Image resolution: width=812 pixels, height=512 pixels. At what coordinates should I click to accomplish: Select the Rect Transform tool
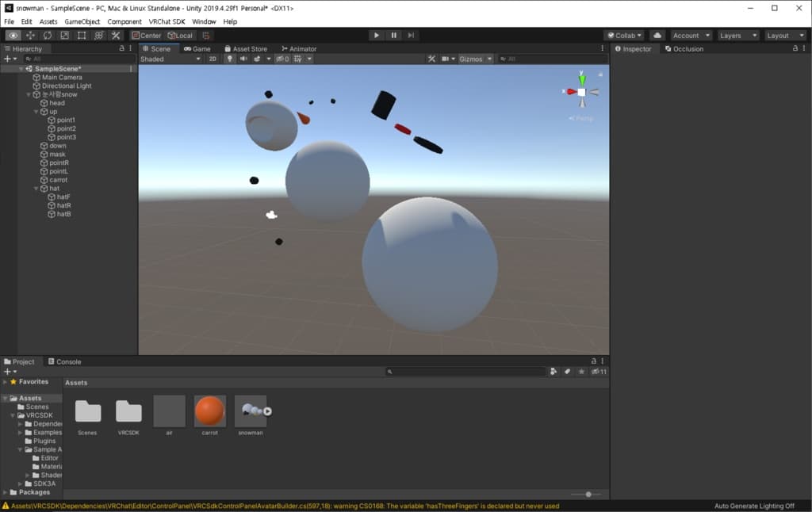(82, 36)
